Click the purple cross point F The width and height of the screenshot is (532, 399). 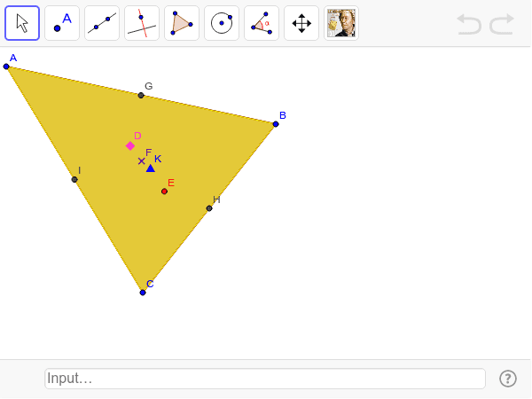(142, 161)
